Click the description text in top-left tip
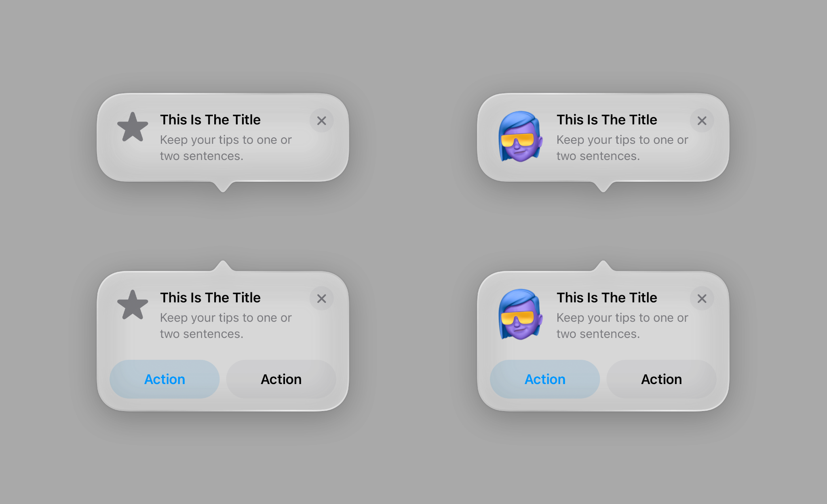The image size is (827, 504). (226, 148)
